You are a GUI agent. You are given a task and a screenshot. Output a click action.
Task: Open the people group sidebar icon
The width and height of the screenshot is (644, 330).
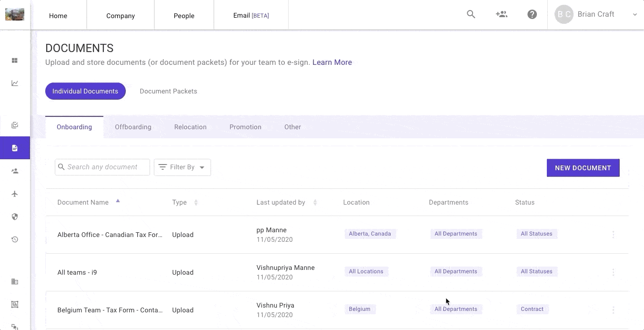[x=15, y=171]
